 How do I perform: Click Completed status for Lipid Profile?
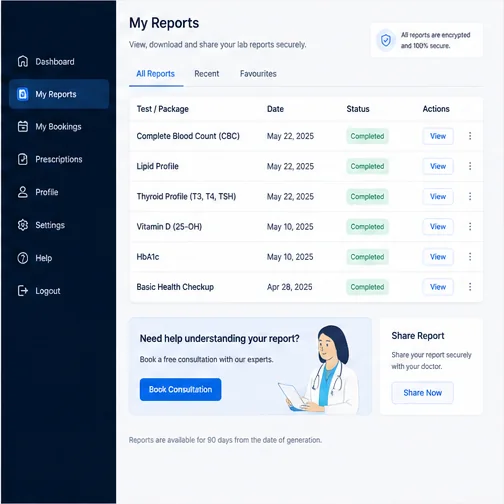coord(367,166)
